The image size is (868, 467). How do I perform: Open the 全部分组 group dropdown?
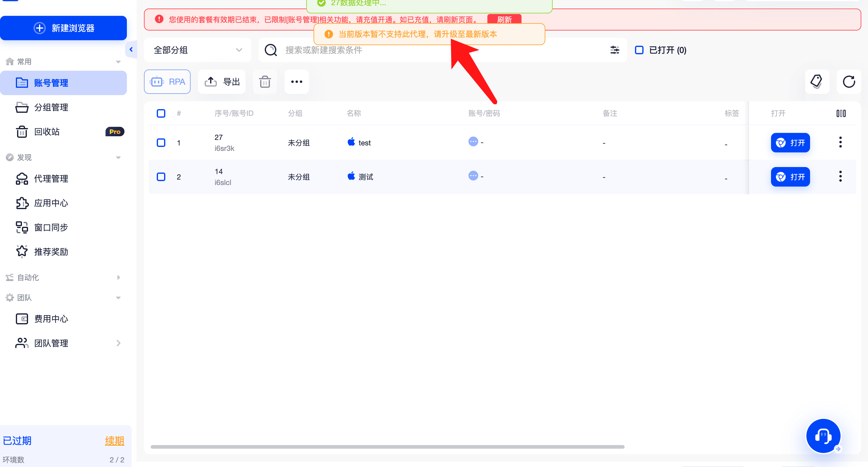click(x=197, y=50)
